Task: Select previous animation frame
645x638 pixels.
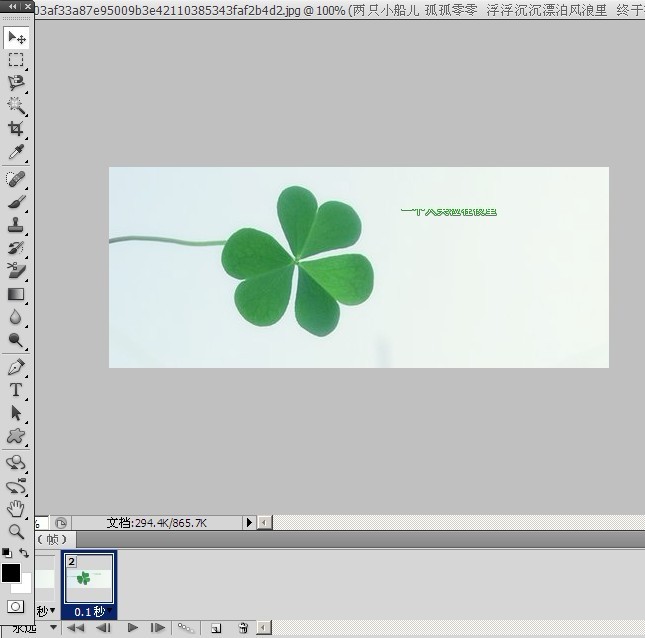Action: [x=103, y=628]
